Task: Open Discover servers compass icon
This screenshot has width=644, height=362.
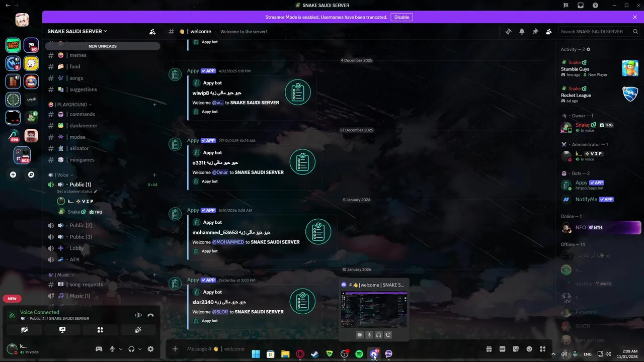Action: (31, 175)
